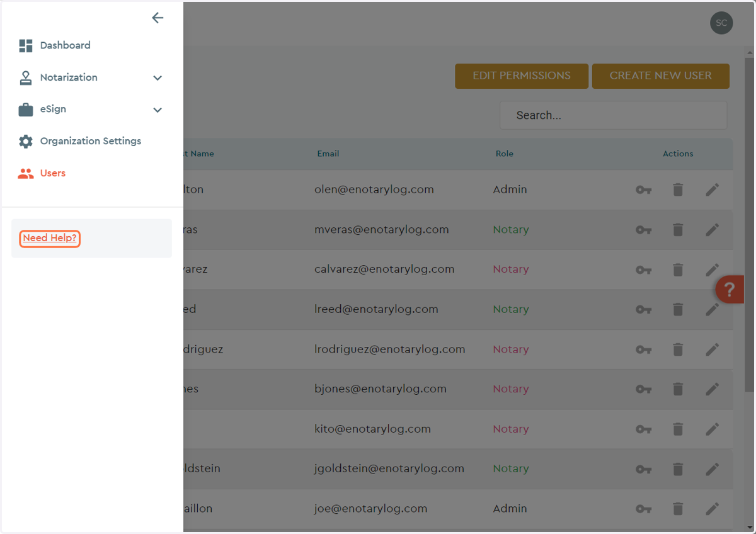Click the Users people icon
This screenshot has height=534, width=756.
pos(26,173)
